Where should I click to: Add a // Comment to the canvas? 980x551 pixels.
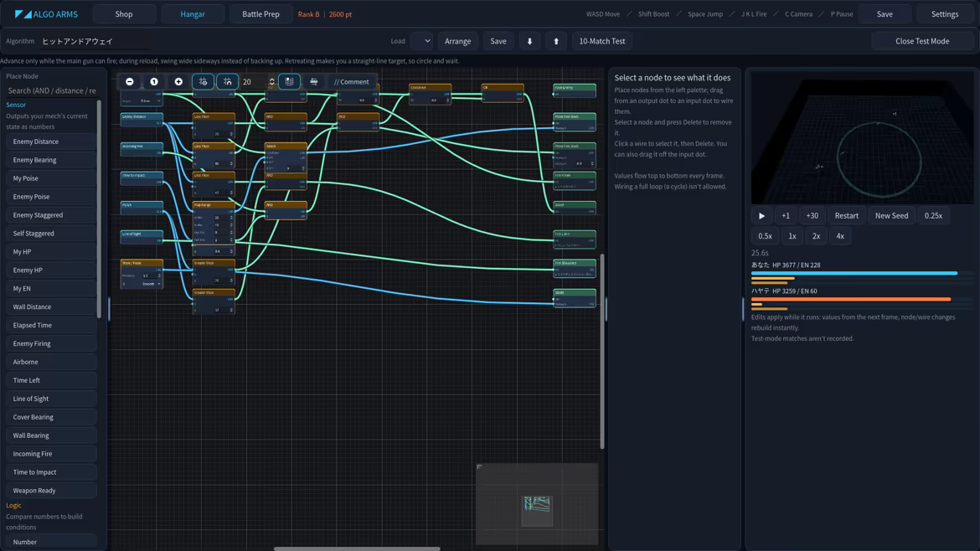[351, 82]
